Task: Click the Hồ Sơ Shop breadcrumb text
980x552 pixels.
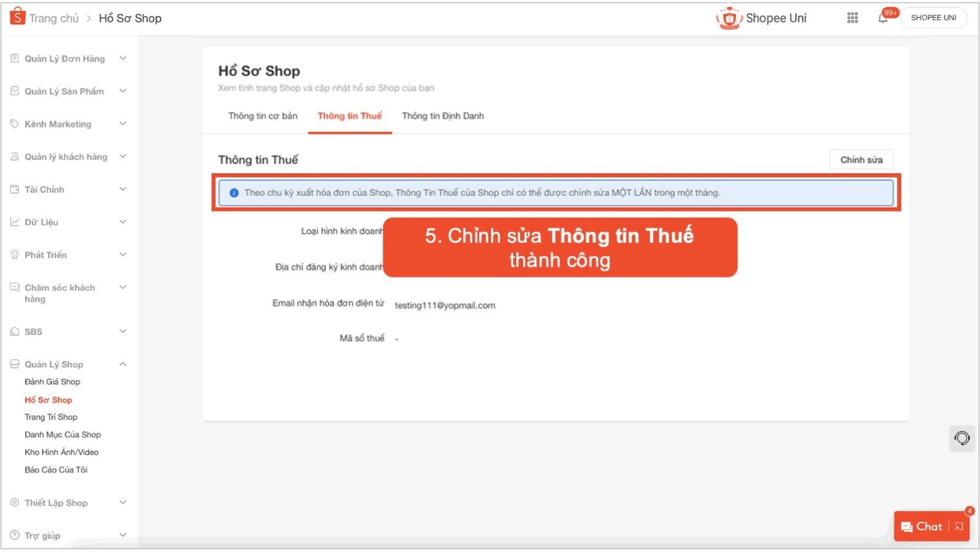Action: [130, 18]
